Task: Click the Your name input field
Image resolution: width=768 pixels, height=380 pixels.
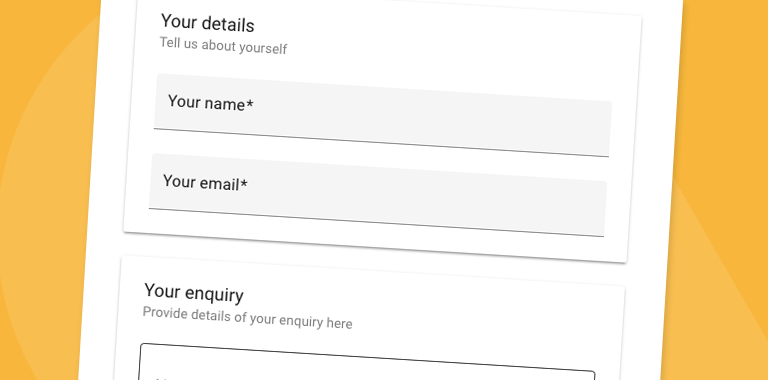Action: tap(383, 115)
